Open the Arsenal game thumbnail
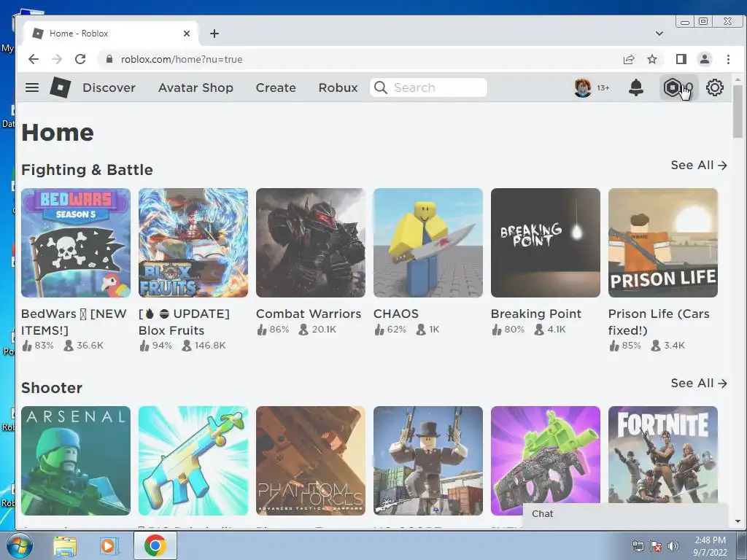 [76, 461]
